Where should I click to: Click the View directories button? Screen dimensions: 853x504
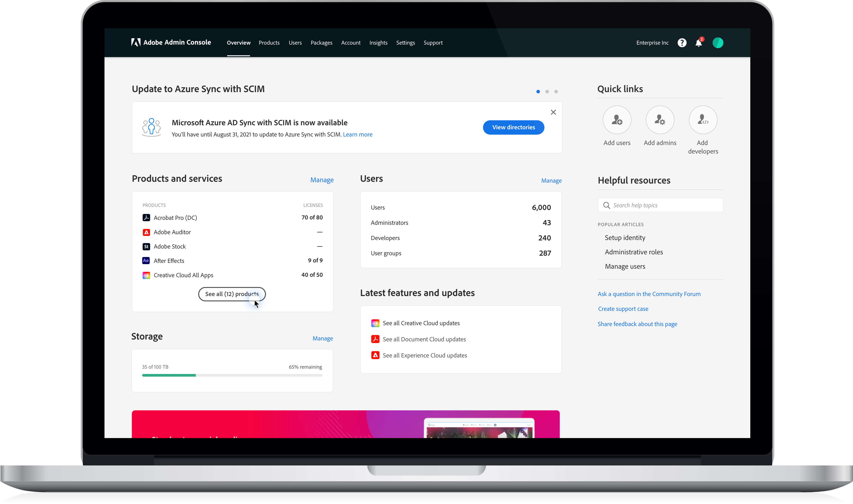pos(514,127)
